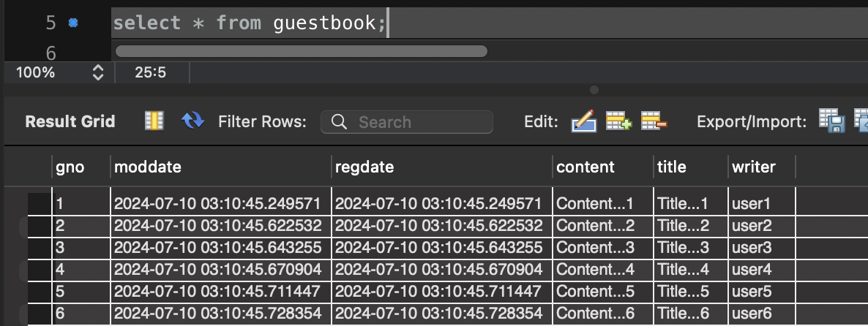Select the Content...3 cell

point(603,248)
